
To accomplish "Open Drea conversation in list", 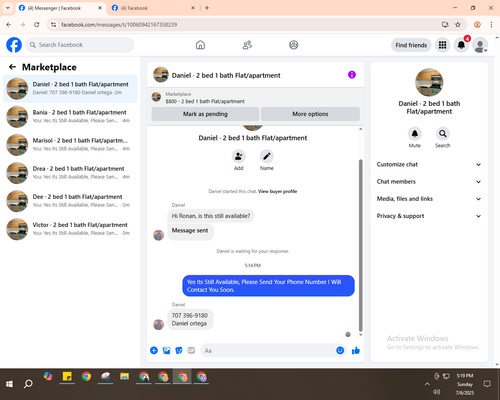I will pyautogui.click(x=70, y=173).
